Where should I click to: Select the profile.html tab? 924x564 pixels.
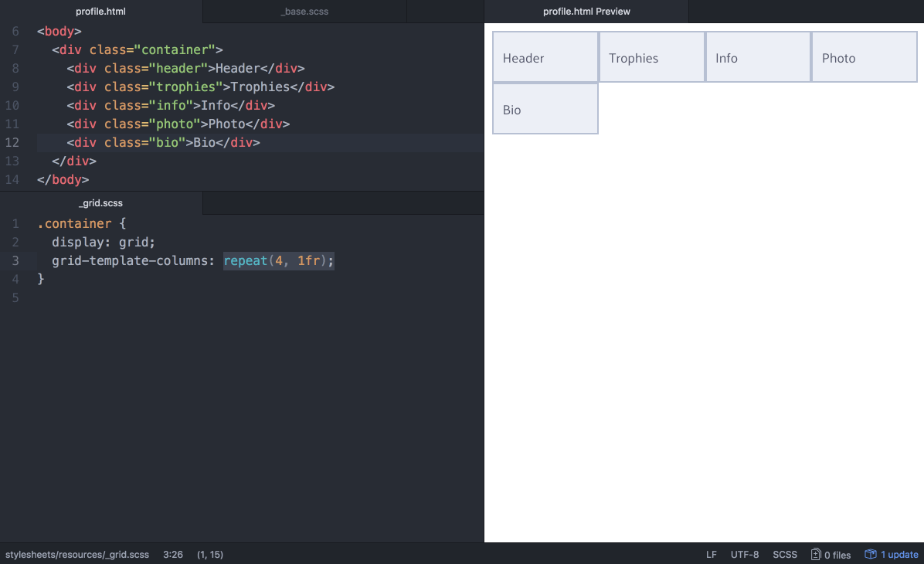[x=100, y=12]
